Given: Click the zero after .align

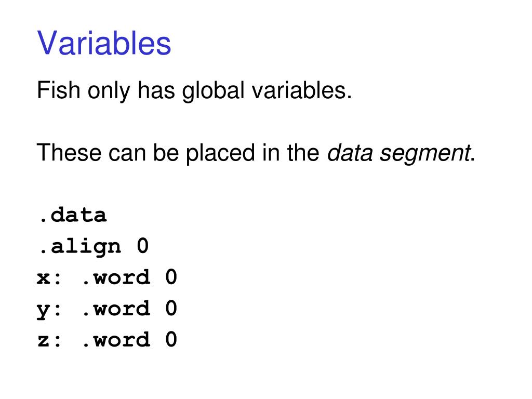Looking at the screenshot, I should 143,246.
